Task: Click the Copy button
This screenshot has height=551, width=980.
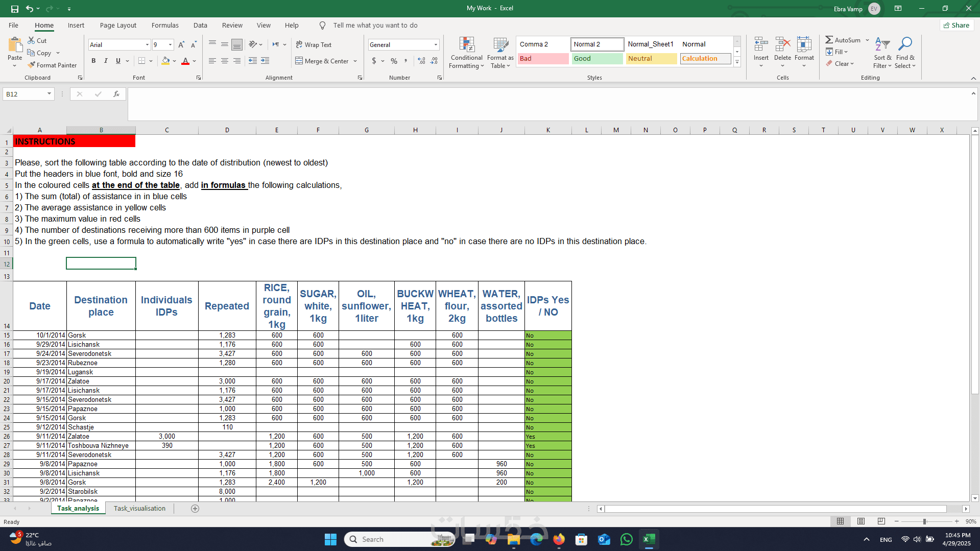Action: (40, 53)
